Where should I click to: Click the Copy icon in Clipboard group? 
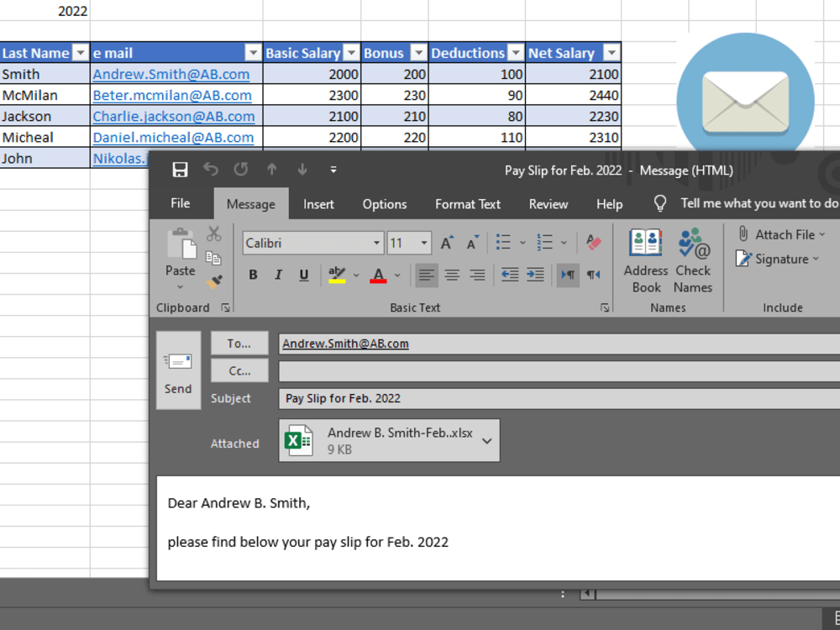click(213, 258)
